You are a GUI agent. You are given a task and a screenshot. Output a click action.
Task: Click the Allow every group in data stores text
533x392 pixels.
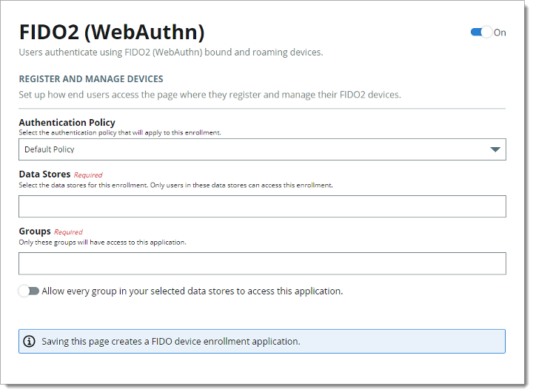[192, 291]
